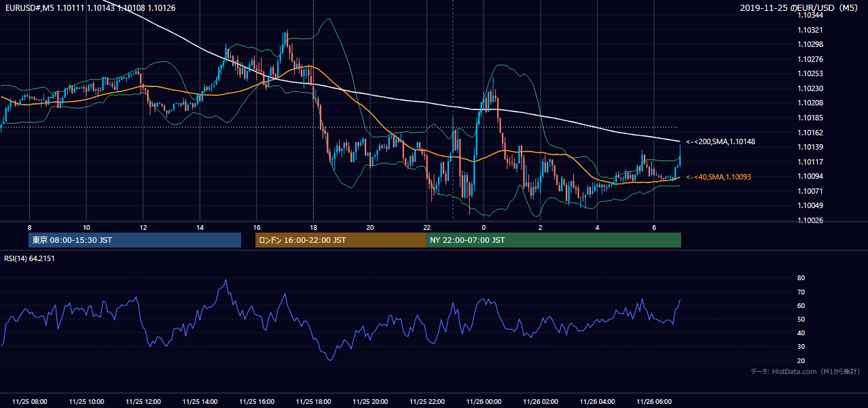Click hour tick 18 under price chart

tap(313, 228)
